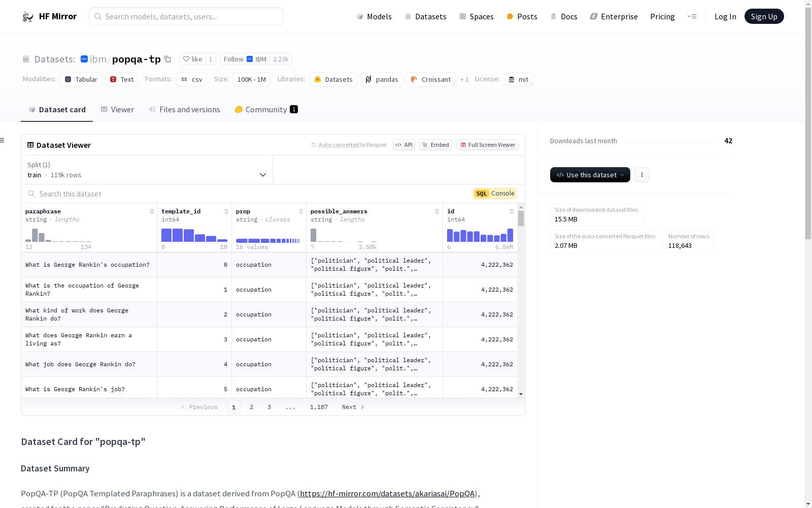812x508 pixels.
Task: Open dataset options three-dot menu
Action: click(x=642, y=175)
